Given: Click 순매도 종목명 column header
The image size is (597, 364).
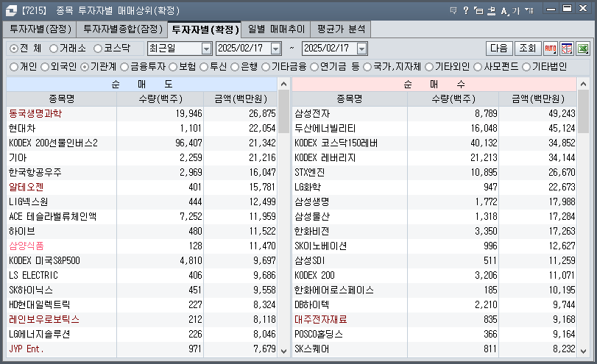Looking at the screenshot, I should coord(62,99).
